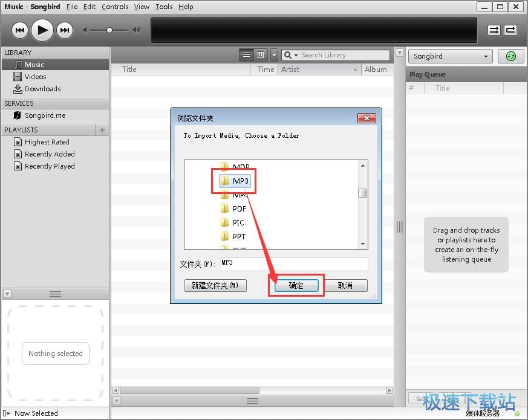Click the Play button
This screenshot has height=420, width=528.
[x=42, y=30]
